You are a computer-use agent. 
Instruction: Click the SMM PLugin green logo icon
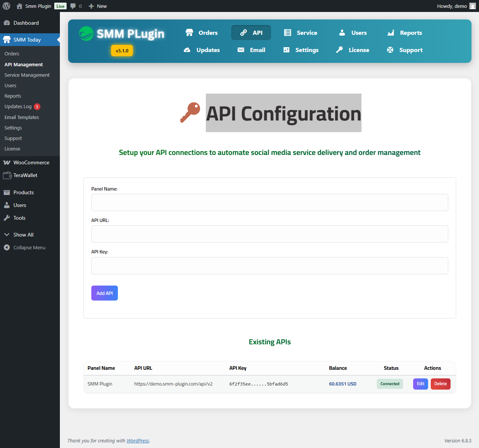coord(86,34)
